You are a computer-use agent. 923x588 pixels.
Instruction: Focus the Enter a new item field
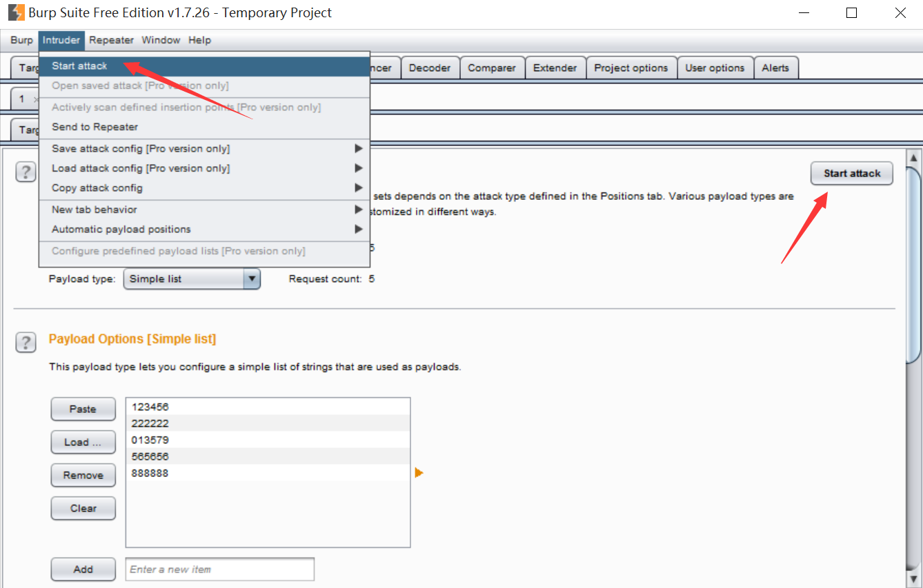(220, 569)
